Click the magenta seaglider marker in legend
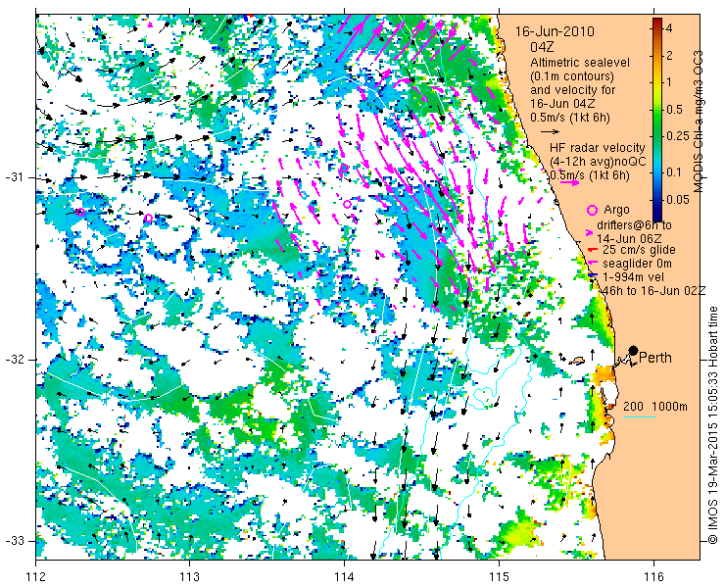725x588 pixels. point(592,264)
